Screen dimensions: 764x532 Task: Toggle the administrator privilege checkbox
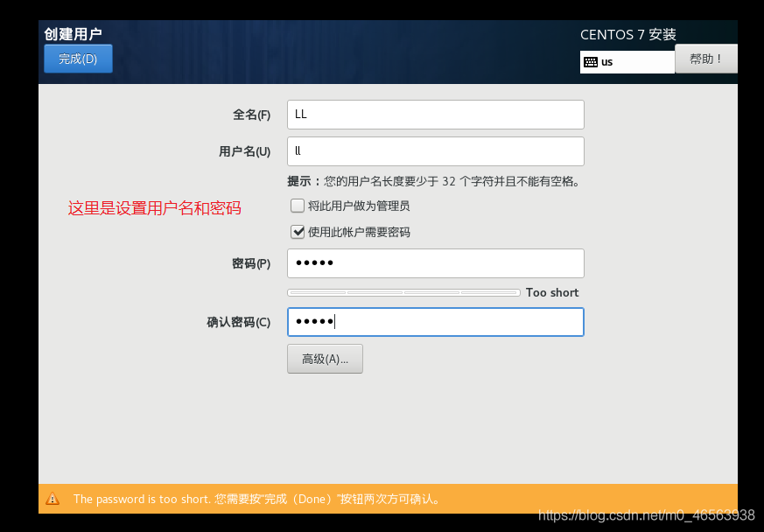[x=298, y=205]
